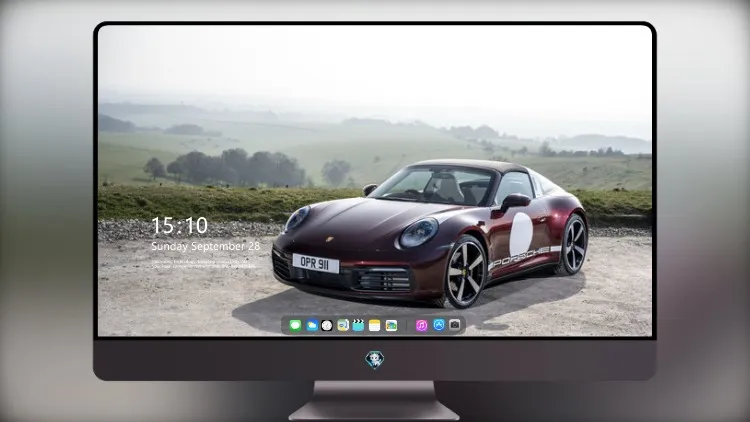Open the yellow Notes app in dock
This screenshot has height=422, width=750.
(375, 326)
